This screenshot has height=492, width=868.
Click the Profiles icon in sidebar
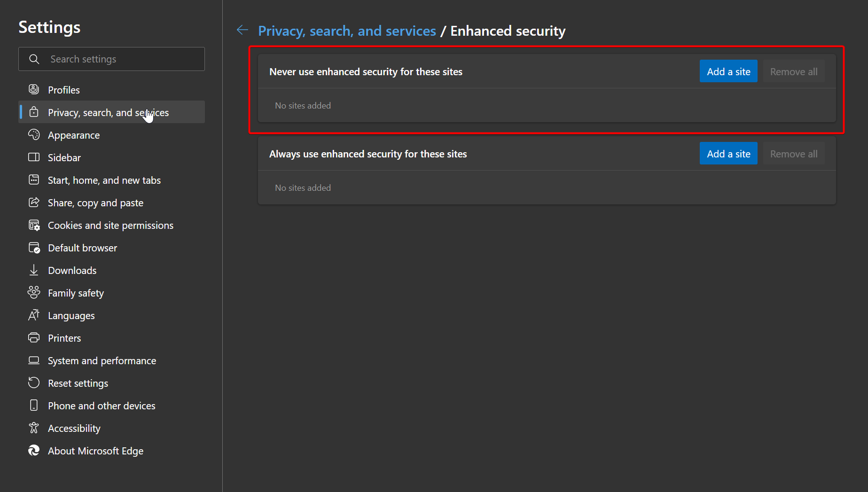[34, 89]
